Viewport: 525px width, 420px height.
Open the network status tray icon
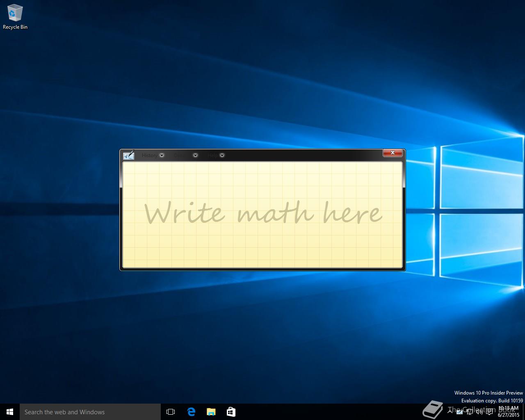pos(470,412)
